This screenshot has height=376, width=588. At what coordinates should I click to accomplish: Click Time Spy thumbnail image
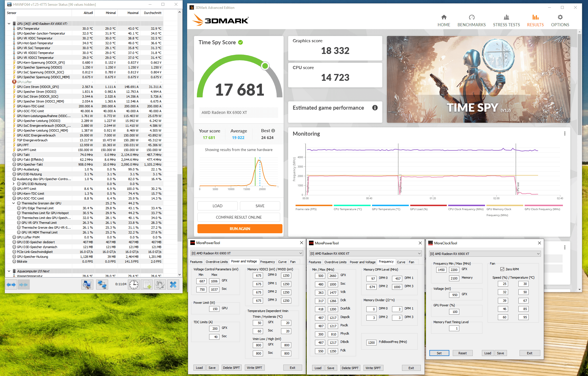click(478, 79)
